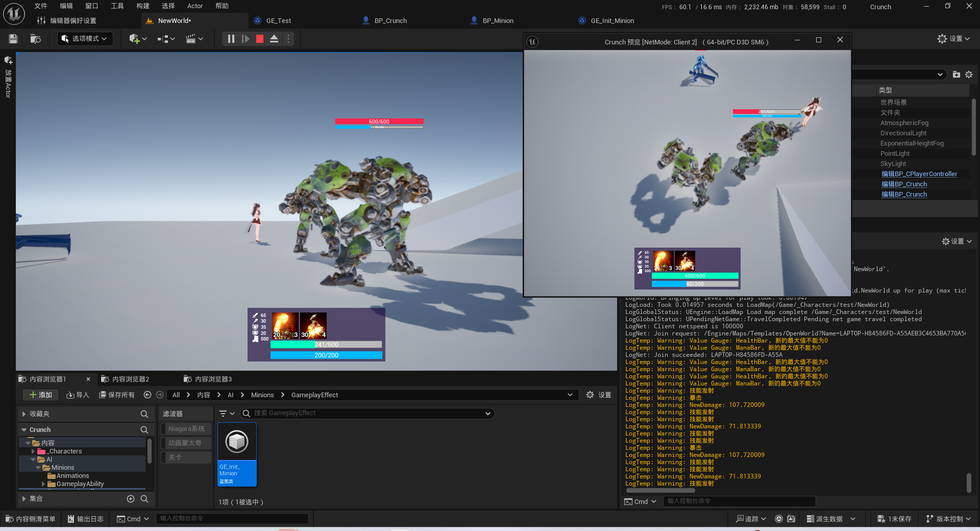The width and height of the screenshot is (980, 531).
Task: Open play options three-dot menu
Action: pyautogui.click(x=288, y=39)
